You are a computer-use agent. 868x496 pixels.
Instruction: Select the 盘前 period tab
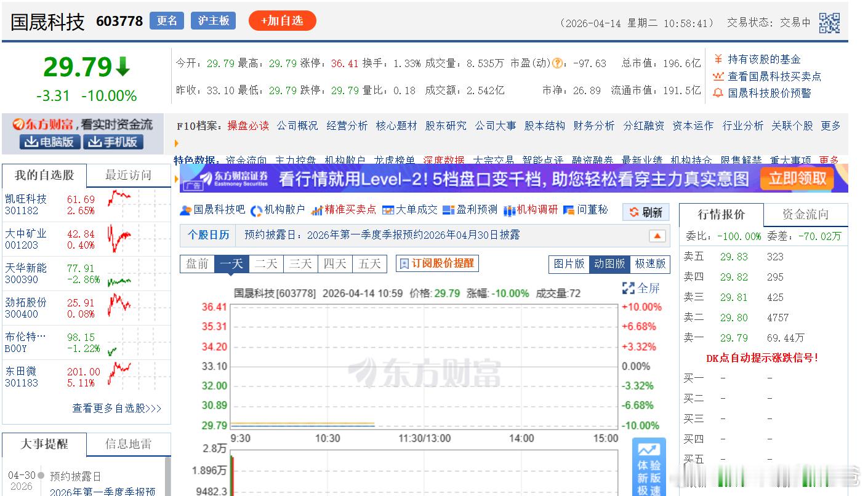point(197,264)
